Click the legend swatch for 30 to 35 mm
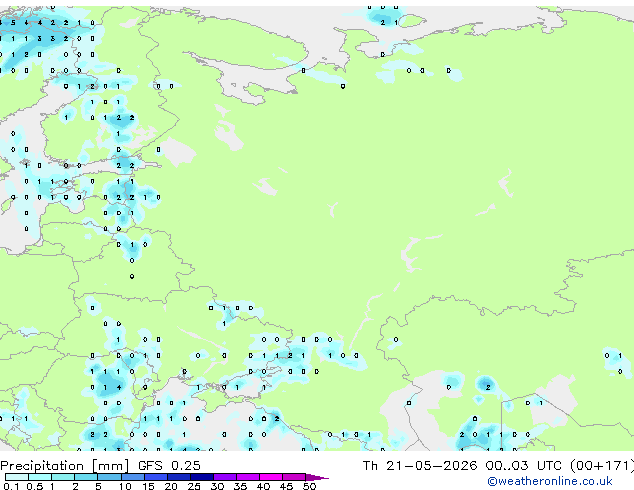 coord(225,477)
